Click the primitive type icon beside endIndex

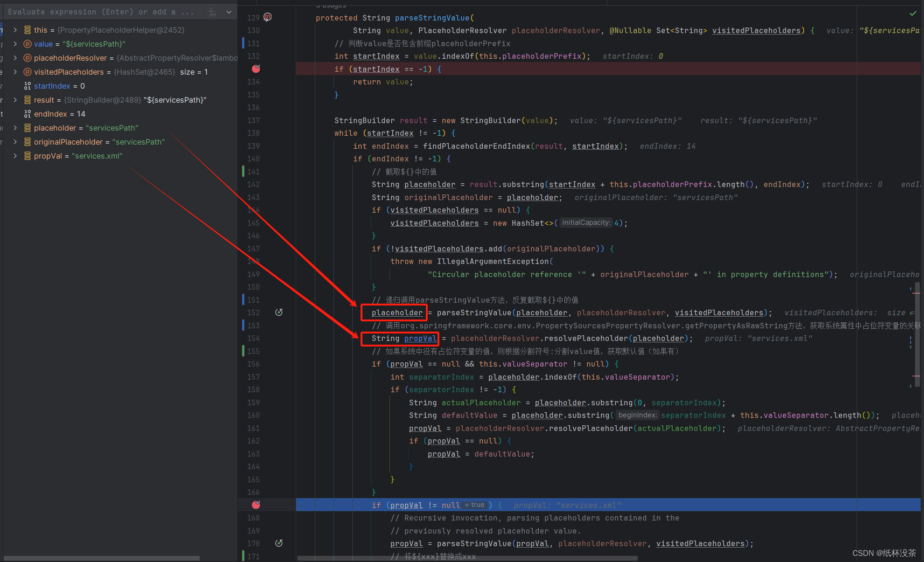coord(28,114)
